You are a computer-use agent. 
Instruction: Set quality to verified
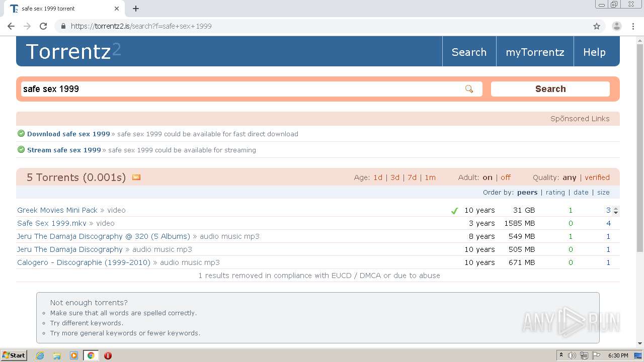597,177
